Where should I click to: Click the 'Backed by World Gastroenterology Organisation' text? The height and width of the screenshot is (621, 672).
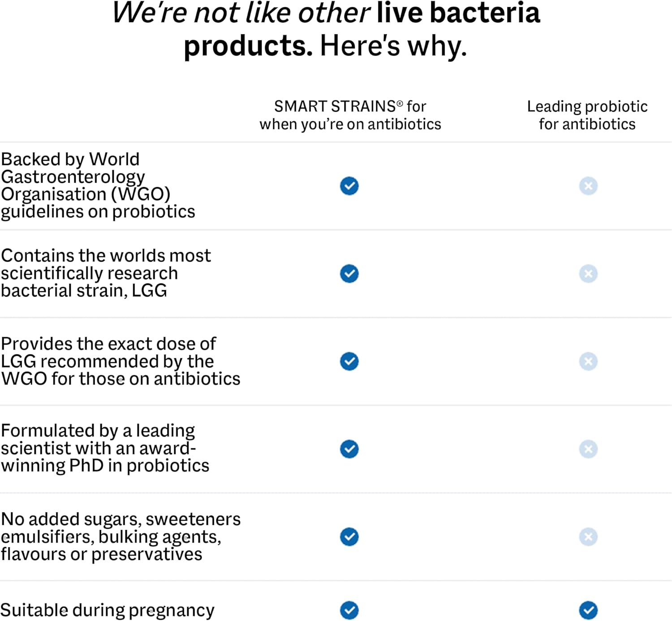coord(98,185)
